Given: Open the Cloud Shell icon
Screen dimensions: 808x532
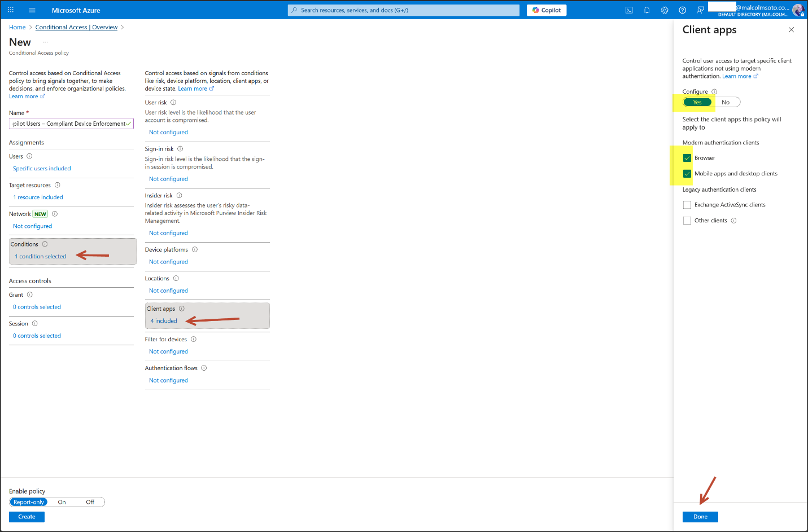Looking at the screenshot, I should click(629, 10).
